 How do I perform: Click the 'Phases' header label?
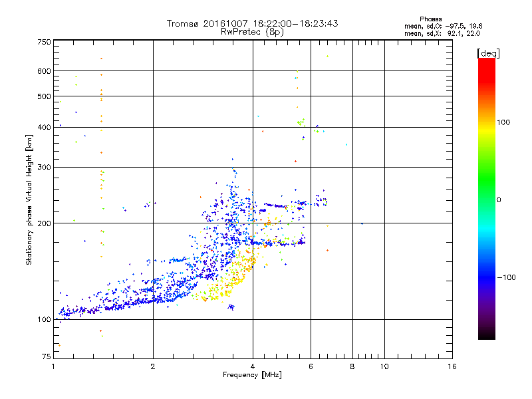pyautogui.click(x=430, y=19)
